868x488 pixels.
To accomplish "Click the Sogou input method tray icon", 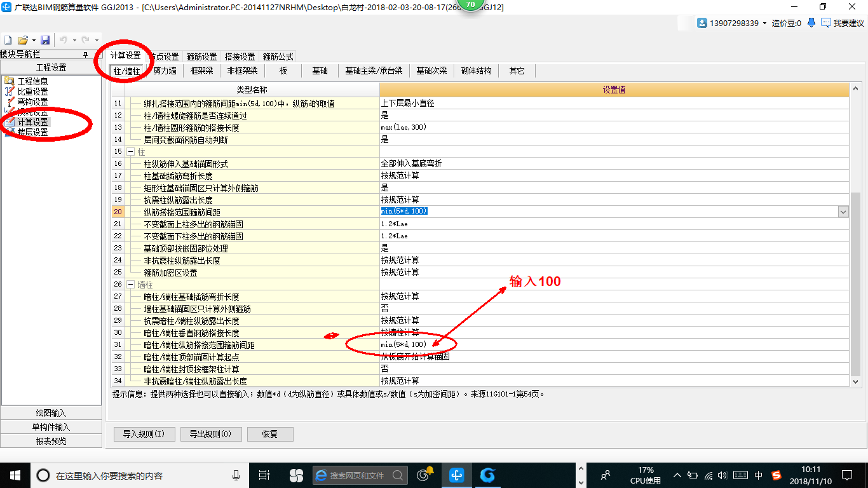I will [x=776, y=475].
